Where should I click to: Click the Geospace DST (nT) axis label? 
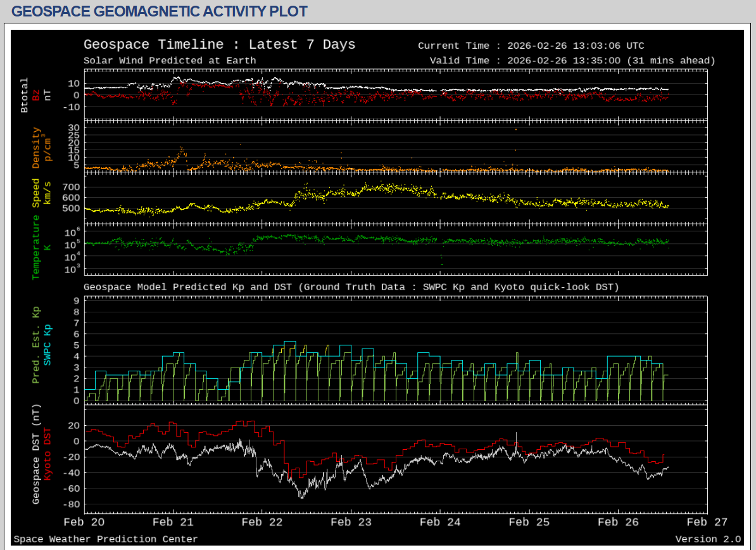click(x=36, y=453)
